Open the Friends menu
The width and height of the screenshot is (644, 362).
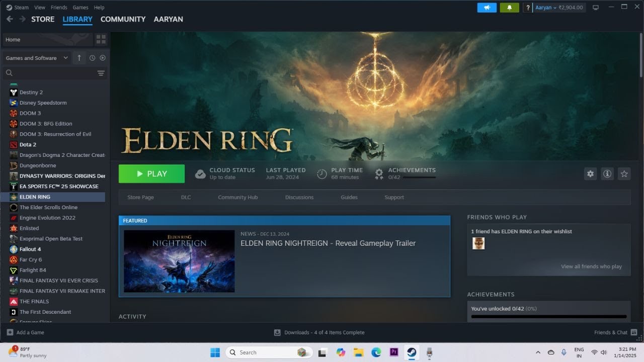(59, 8)
